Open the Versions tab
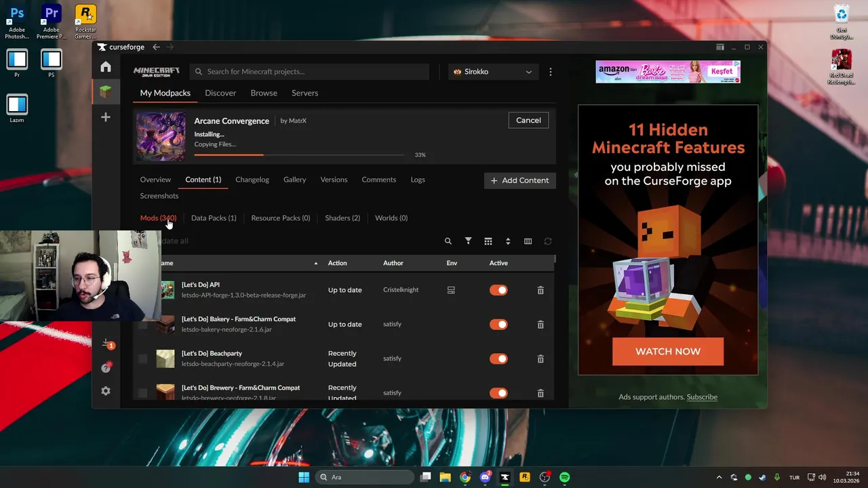Image resolution: width=868 pixels, height=488 pixels. tap(334, 180)
